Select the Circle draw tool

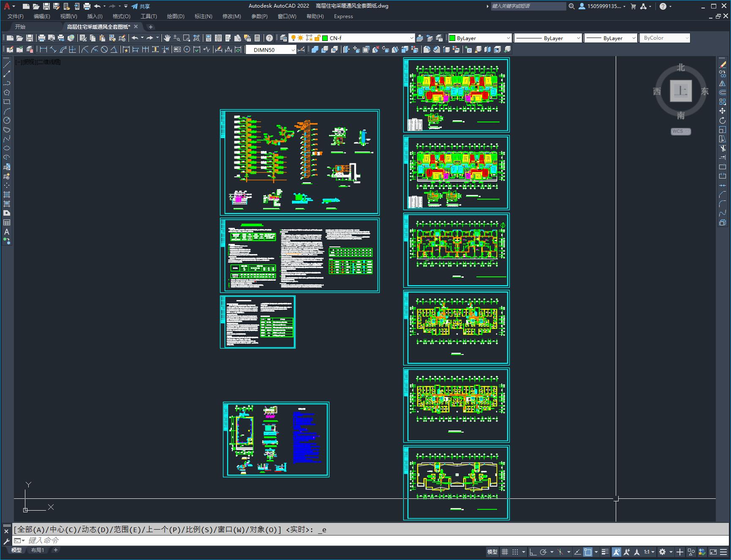[7, 120]
